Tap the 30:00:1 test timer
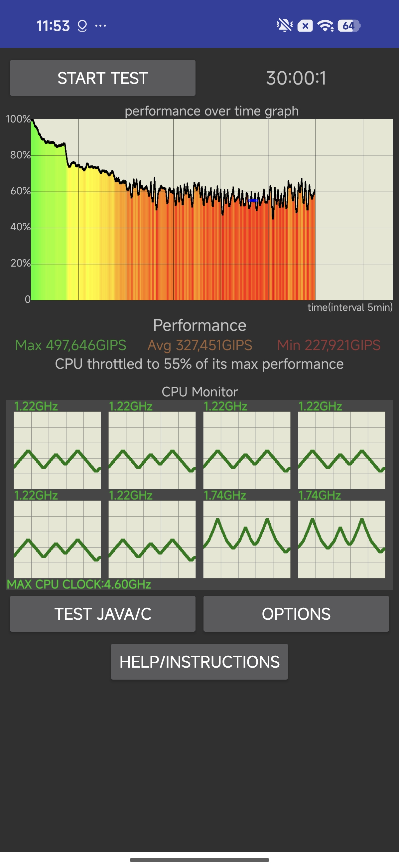 point(296,78)
